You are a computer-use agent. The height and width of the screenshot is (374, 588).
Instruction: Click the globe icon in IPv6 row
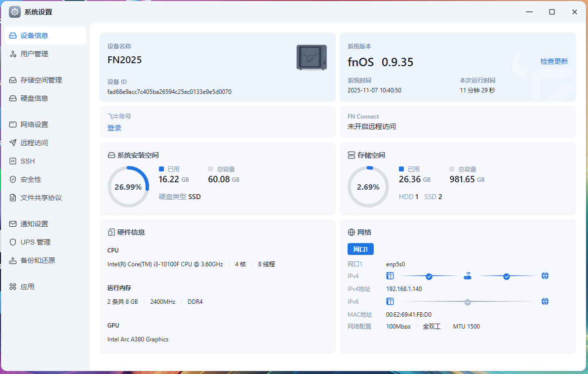tap(545, 301)
